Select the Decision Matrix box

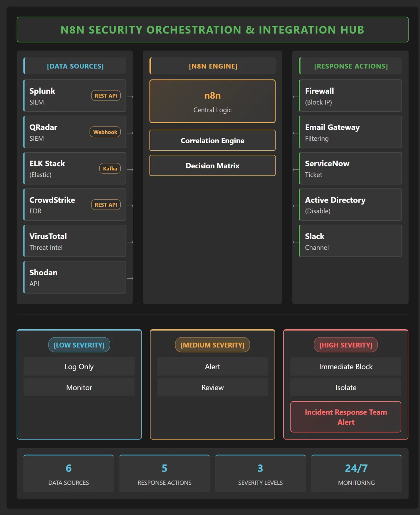(x=213, y=165)
